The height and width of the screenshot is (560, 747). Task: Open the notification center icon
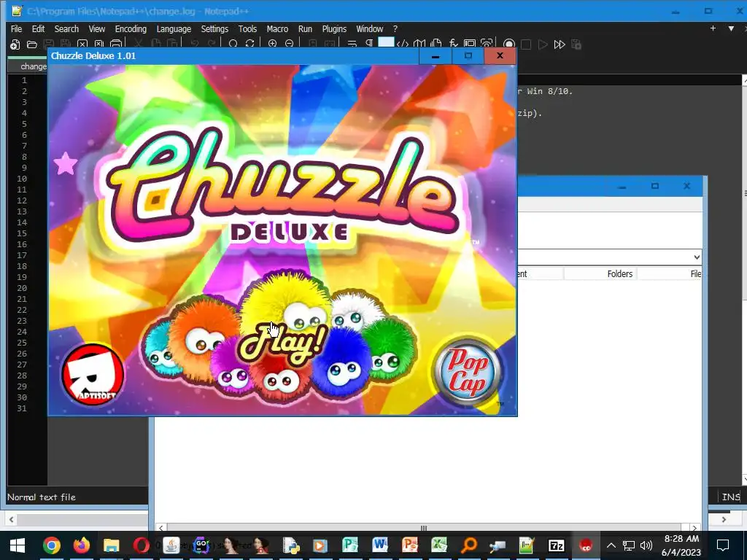click(723, 545)
